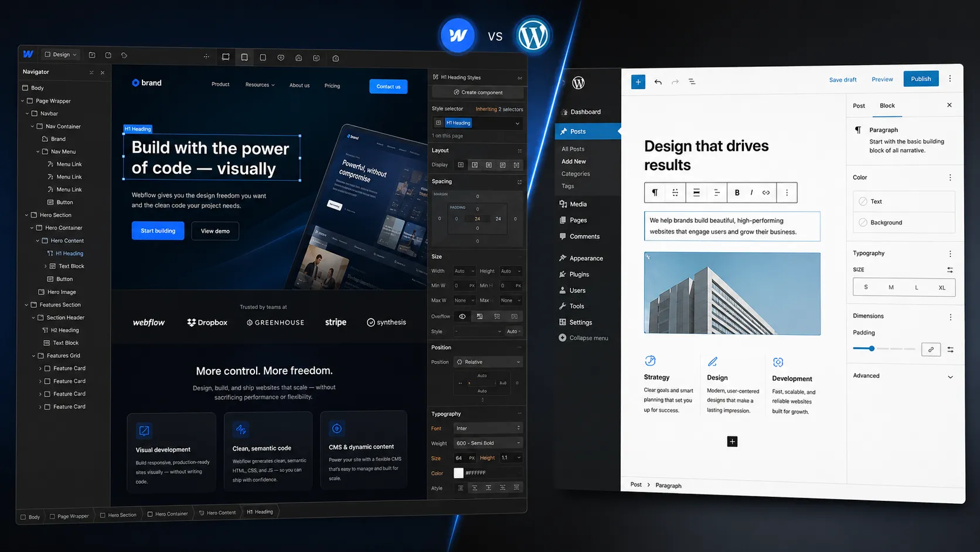Toggle bold in the block toolbar
Image resolution: width=980 pixels, height=552 pixels.
737,192
